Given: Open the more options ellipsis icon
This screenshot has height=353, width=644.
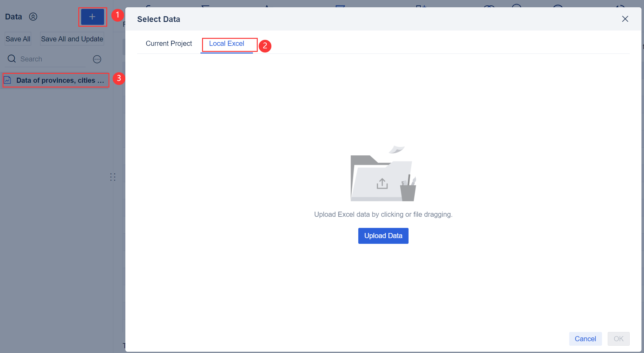Looking at the screenshot, I should [x=97, y=59].
